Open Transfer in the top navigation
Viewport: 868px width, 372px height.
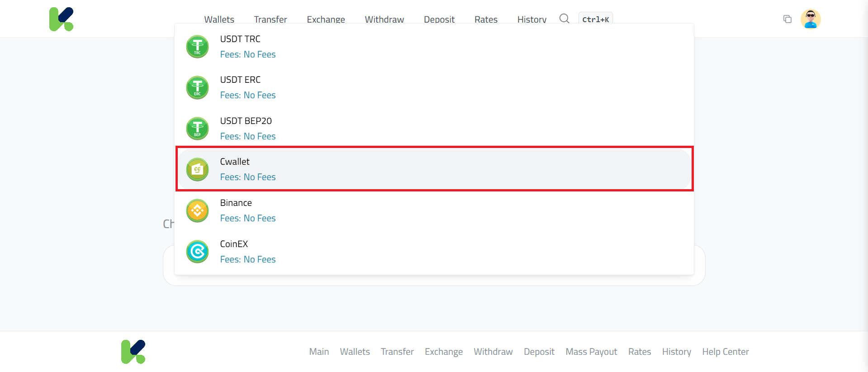270,19
